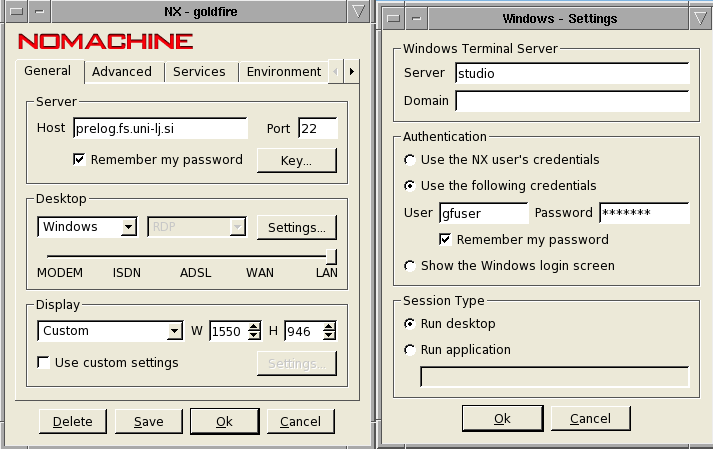Increase display height using spinner arrow
This screenshot has width=713, height=449.
coord(329,326)
